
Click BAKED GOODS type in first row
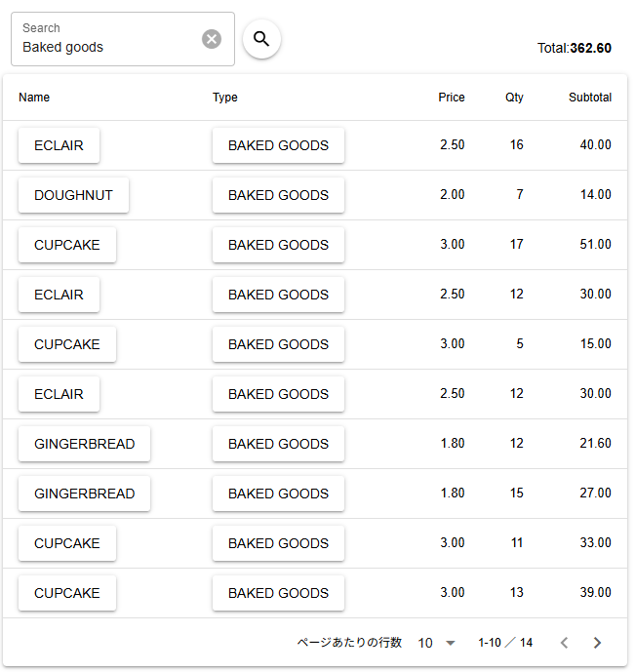point(278,145)
